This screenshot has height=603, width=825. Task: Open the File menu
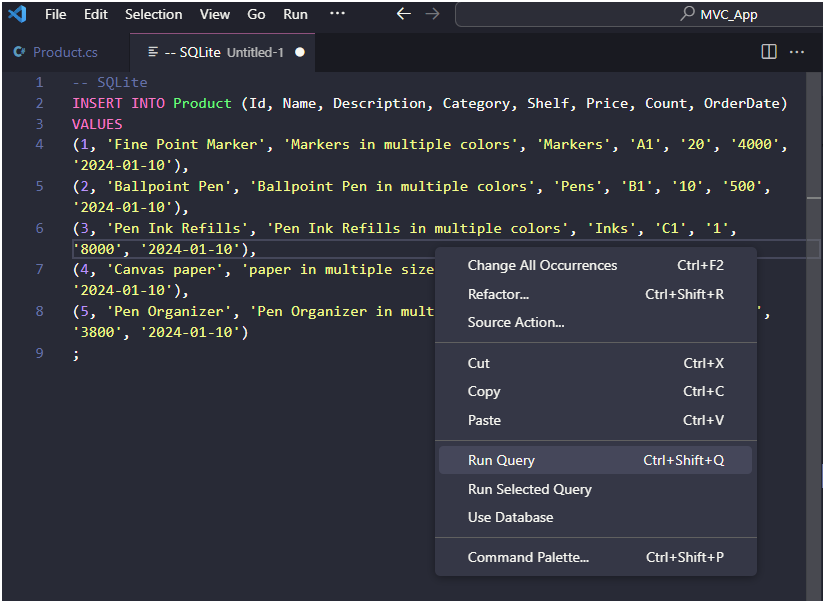coord(55,14)
